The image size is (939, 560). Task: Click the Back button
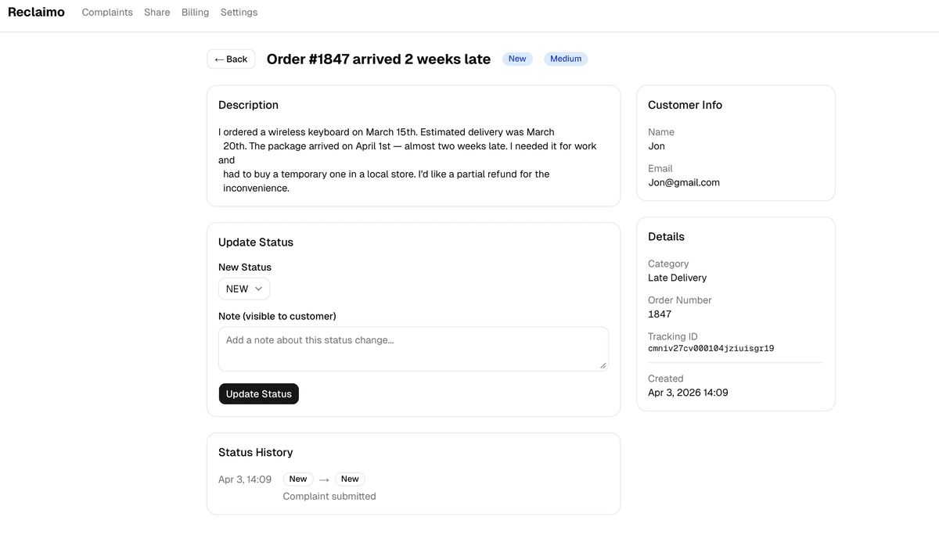[231, 59]
